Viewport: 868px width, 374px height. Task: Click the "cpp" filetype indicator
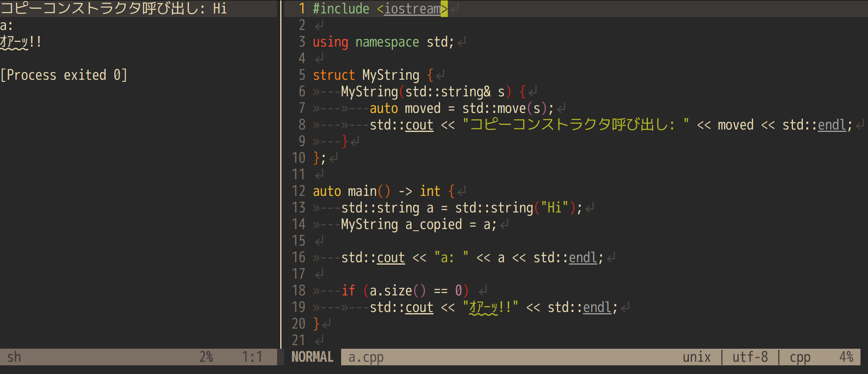point(800,357)
